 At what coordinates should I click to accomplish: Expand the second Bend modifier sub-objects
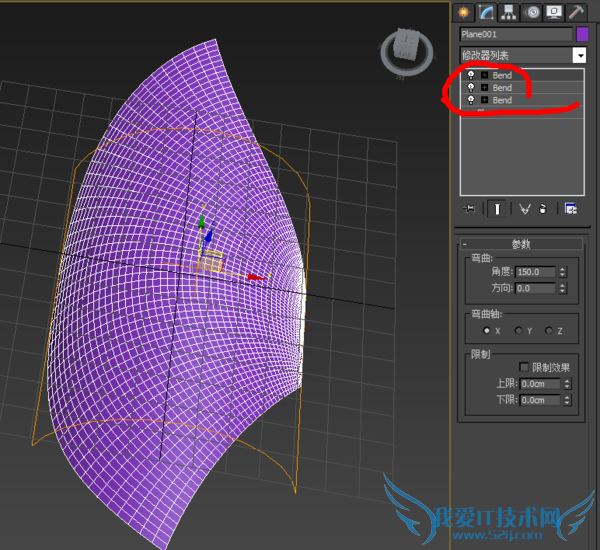coord(484,88)
